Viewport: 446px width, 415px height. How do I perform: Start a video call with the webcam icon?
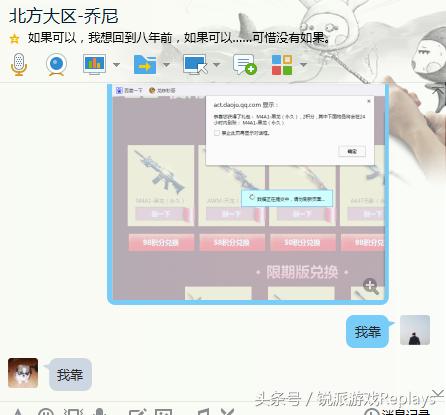point(56,64)
